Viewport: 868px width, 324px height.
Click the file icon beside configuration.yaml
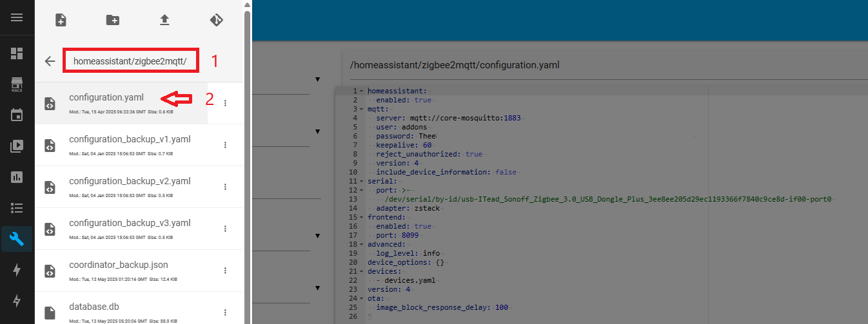pos(50,104)
